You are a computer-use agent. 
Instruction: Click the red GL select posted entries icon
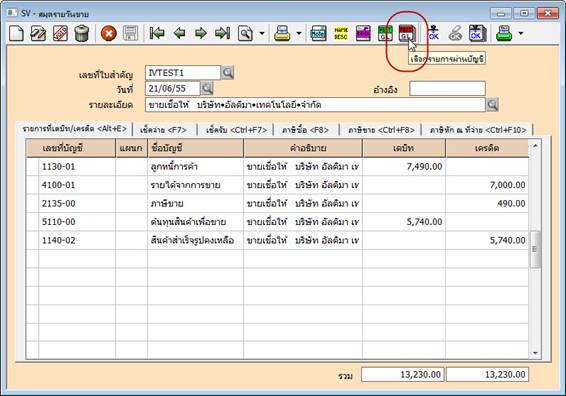[x=407, y=34]
